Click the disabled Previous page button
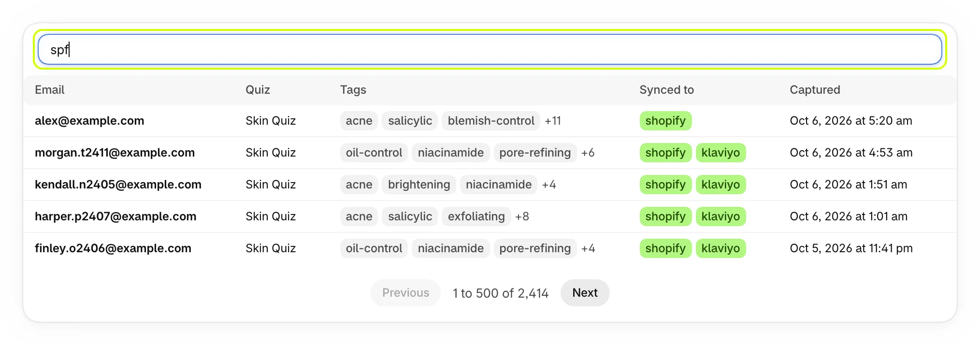 [x=405, y=293]
